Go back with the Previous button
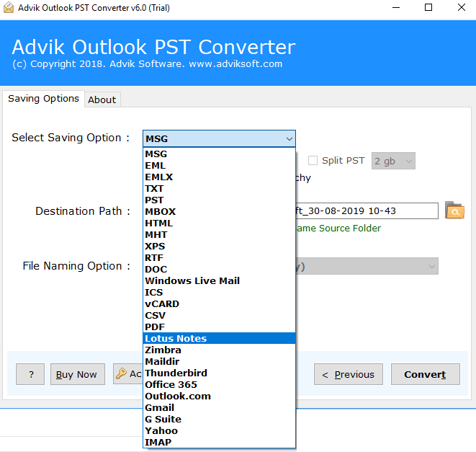 [x=349, y=374]
